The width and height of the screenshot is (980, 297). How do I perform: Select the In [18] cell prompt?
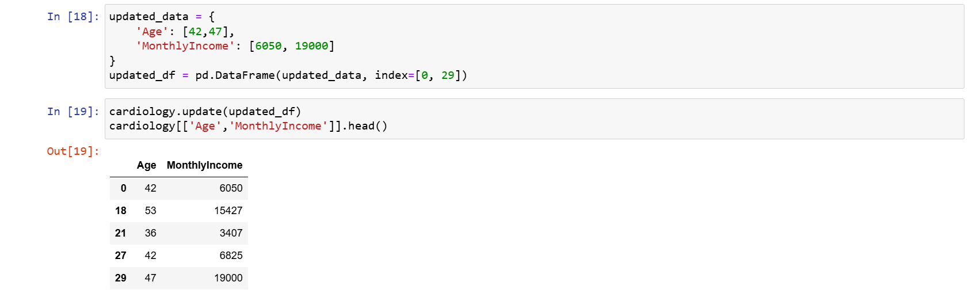pyautogui.click(x=73, y=17)
